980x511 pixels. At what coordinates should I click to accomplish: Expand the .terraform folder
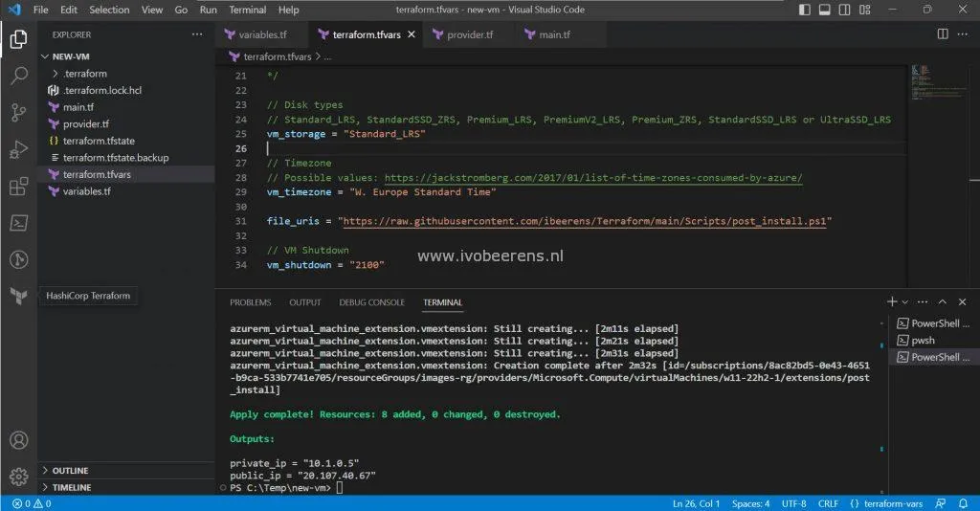tap(126, 73)
